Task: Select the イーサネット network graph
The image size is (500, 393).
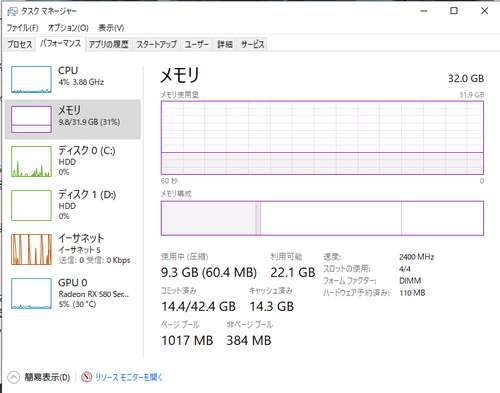Action: click(x=31, y=249)
